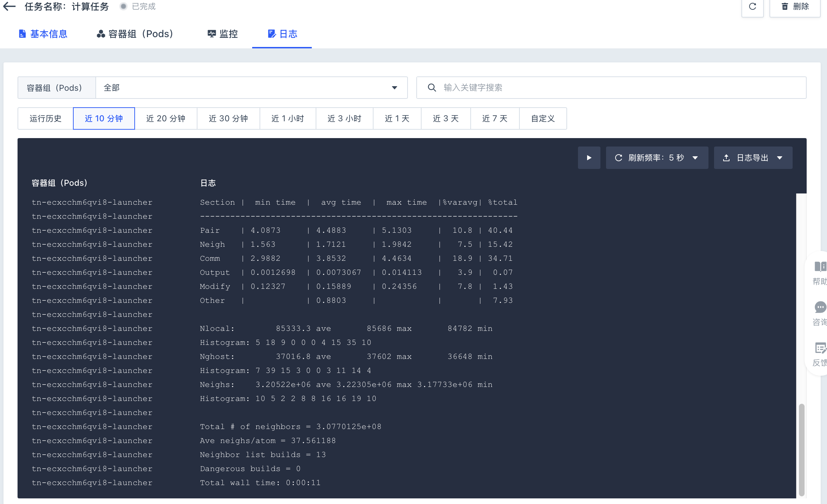
Task: Open the 咨询 chat sidebar icon
Action: click(820, 313)
